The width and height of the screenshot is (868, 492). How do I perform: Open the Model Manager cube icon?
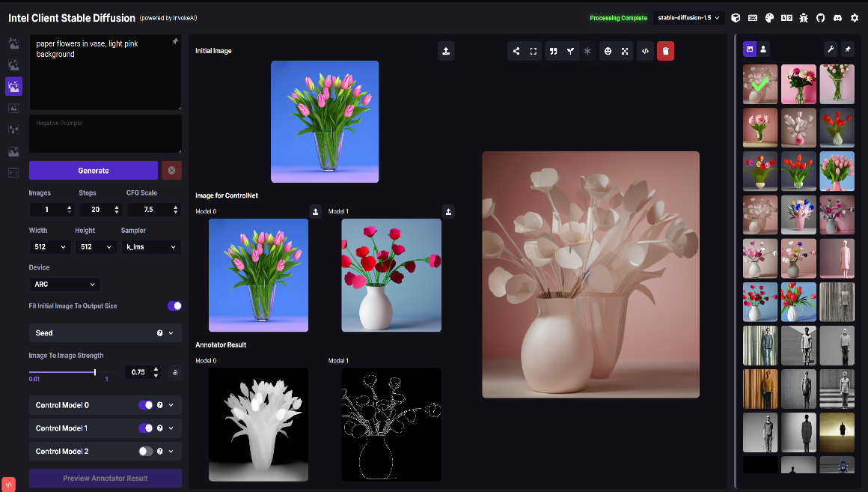coord(736,18)
